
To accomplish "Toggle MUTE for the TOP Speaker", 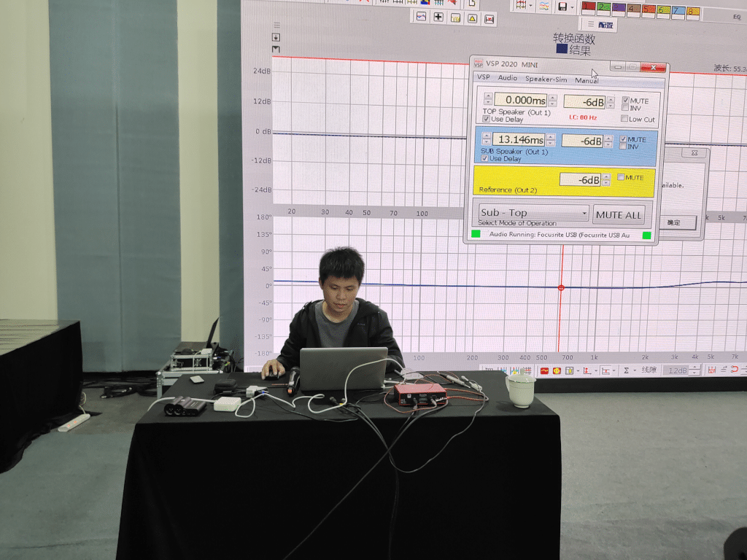I will 624,101.
